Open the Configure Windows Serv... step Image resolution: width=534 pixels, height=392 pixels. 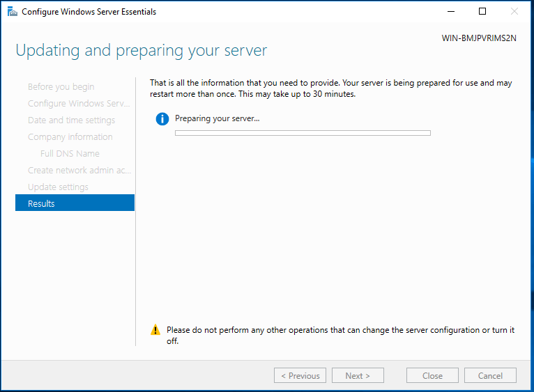(79, 104)
